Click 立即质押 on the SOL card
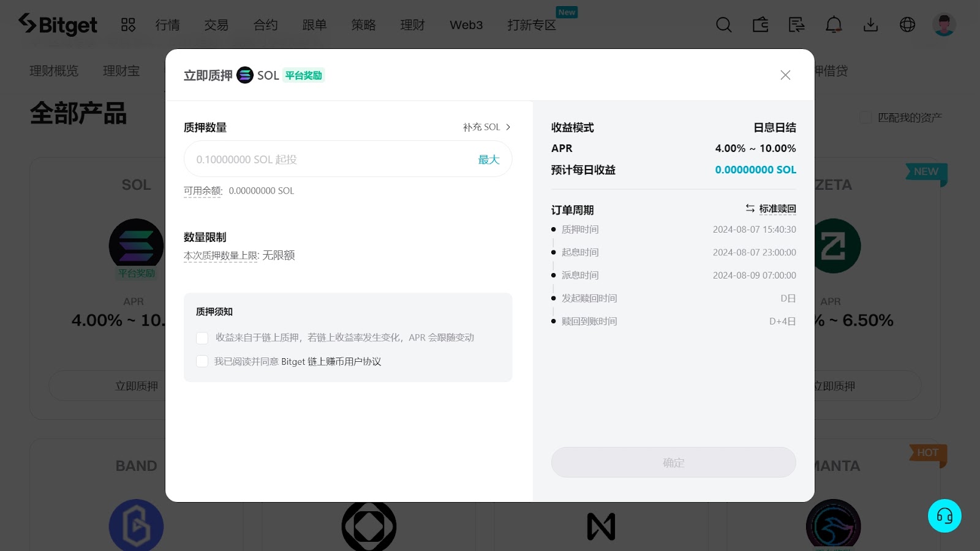This screenshot has height=551, width=980. [137, 386]
